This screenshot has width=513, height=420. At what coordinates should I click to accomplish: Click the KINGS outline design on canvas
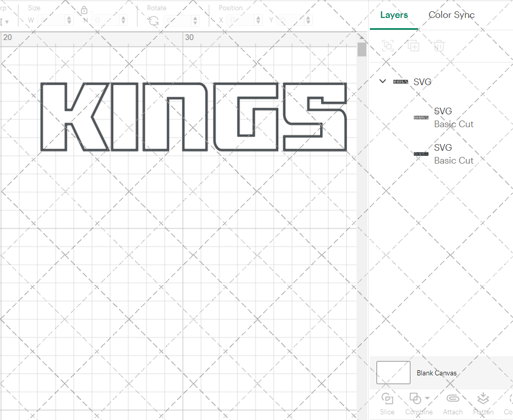pos(193,117)
